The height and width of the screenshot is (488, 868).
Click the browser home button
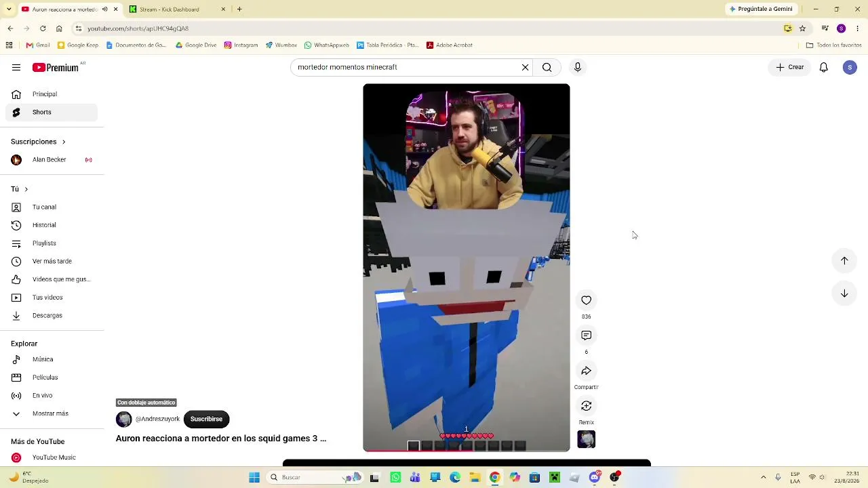point(59,28)
